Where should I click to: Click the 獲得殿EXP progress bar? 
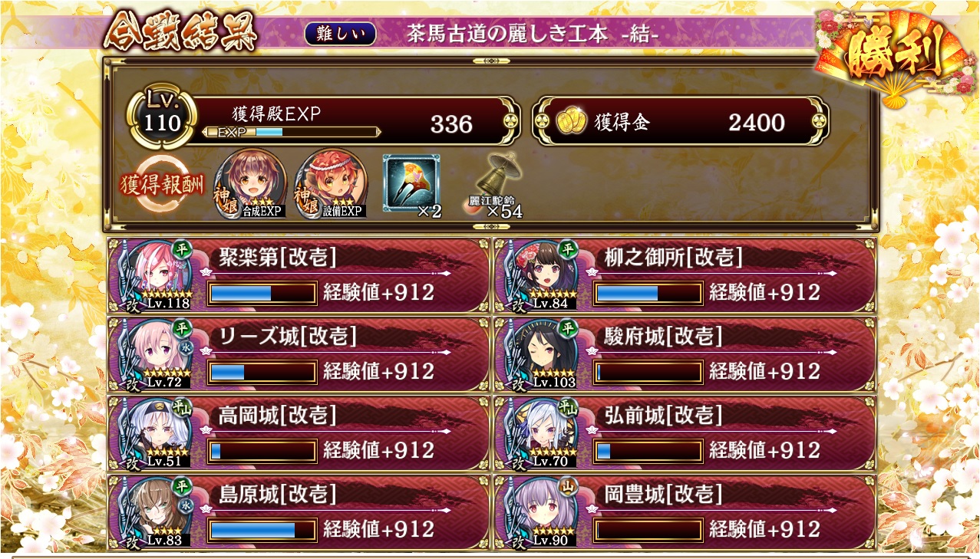[x=292, y=132]
